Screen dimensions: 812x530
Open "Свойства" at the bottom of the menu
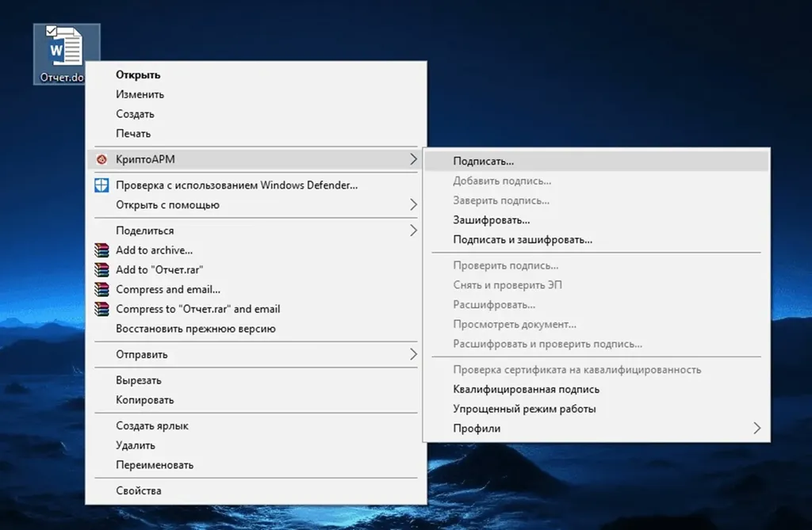click(140, 490)
